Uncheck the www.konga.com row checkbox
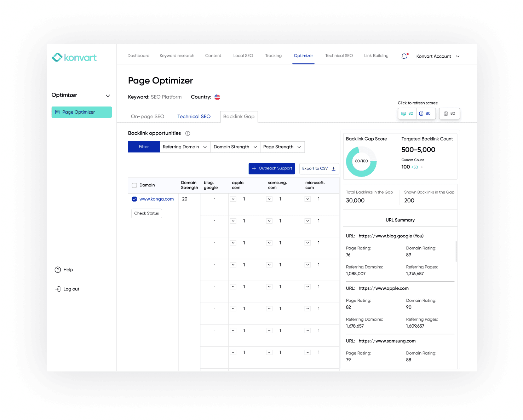Screen dimensions: 523x420 134,199
